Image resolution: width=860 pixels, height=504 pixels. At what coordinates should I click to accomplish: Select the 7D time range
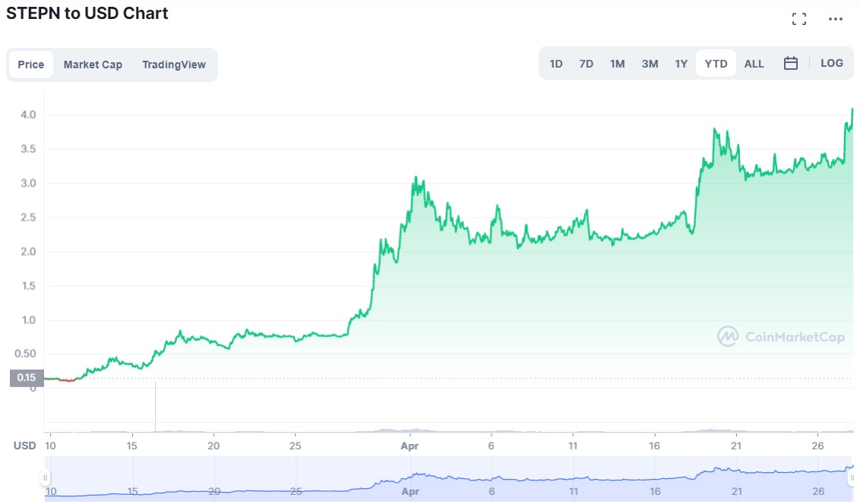(x=586, y=64)
